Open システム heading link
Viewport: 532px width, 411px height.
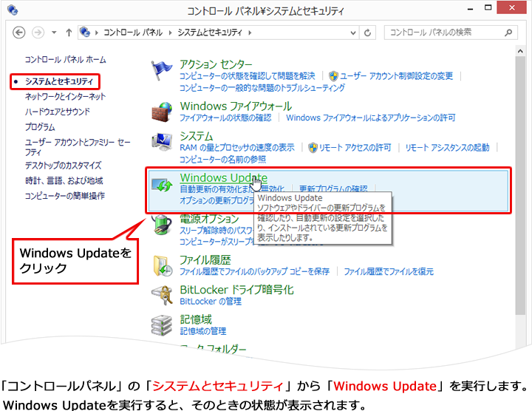(x=196, y=136)
